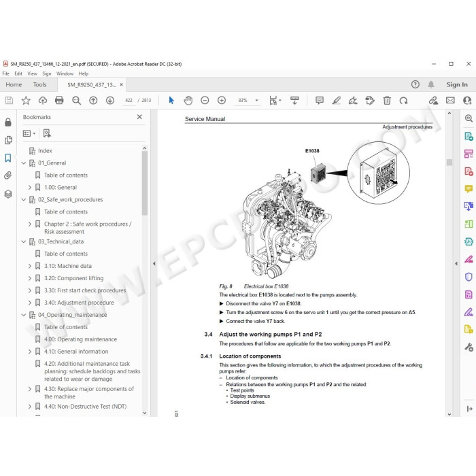
Task: Open the File menu
Action: pyautogui.click(x=5, y=73)
